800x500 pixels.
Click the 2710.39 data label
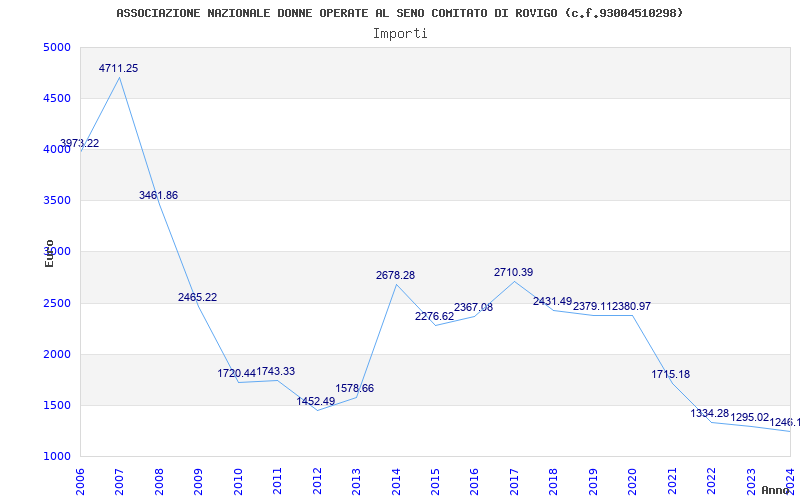(x=513, y=272)
